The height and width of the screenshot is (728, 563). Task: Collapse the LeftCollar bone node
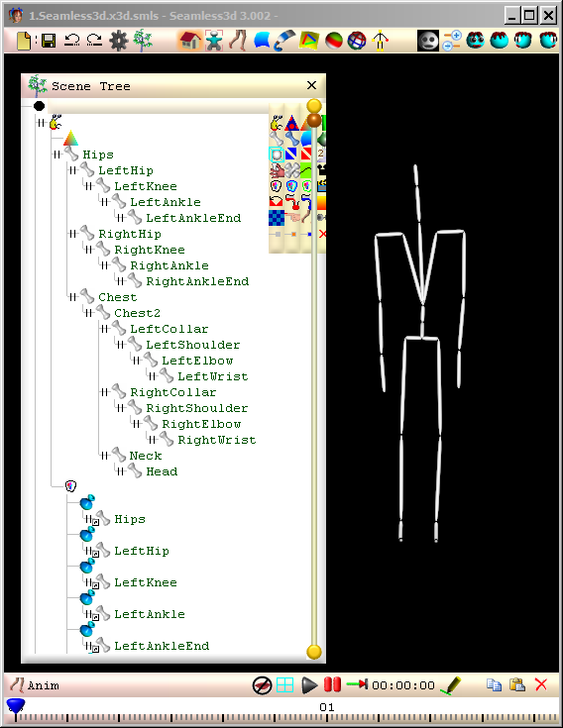pos(104,329)
